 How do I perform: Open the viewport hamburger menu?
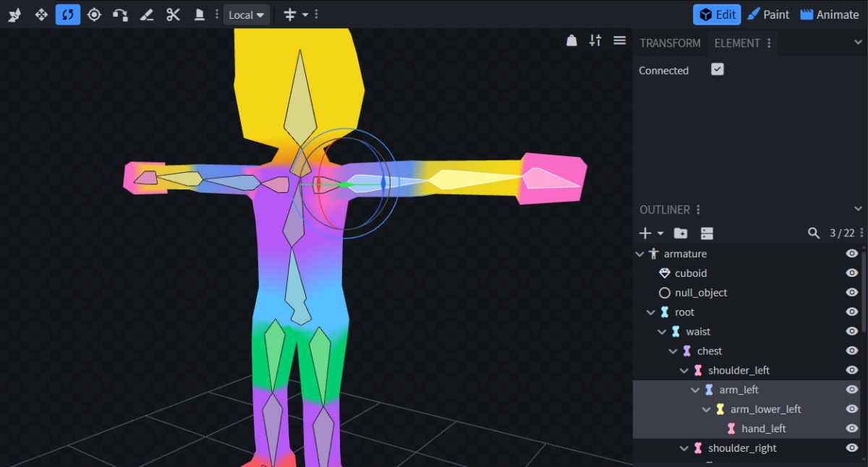(x=619, y=40)
